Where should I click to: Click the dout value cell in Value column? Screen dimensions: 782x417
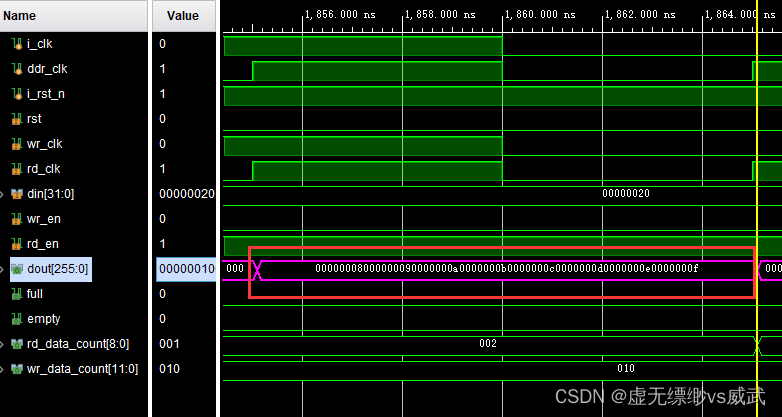pos(186,269)
